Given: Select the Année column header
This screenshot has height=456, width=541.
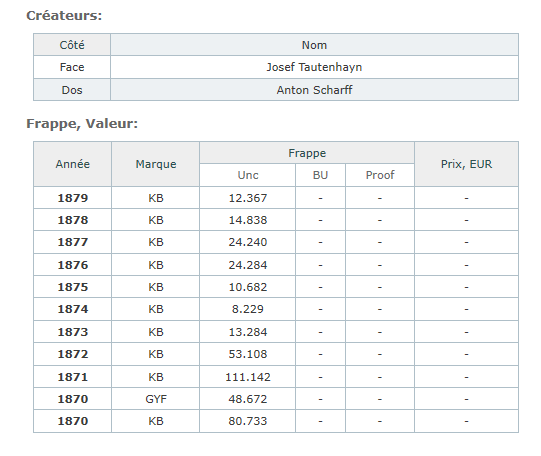Looking at the screenshot, I should click(72, 164).
